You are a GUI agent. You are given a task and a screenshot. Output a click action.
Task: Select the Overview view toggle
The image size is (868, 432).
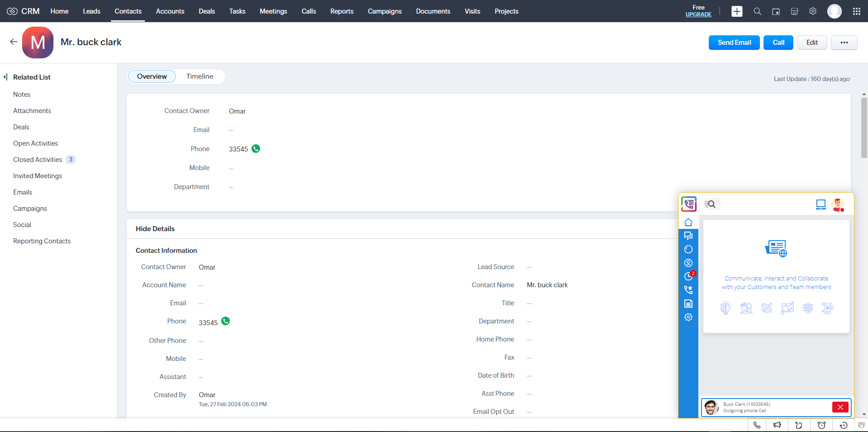tap(152, 76)
